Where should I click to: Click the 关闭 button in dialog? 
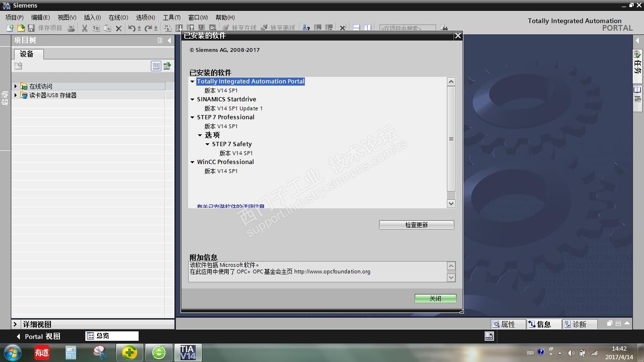coord(436,298)
